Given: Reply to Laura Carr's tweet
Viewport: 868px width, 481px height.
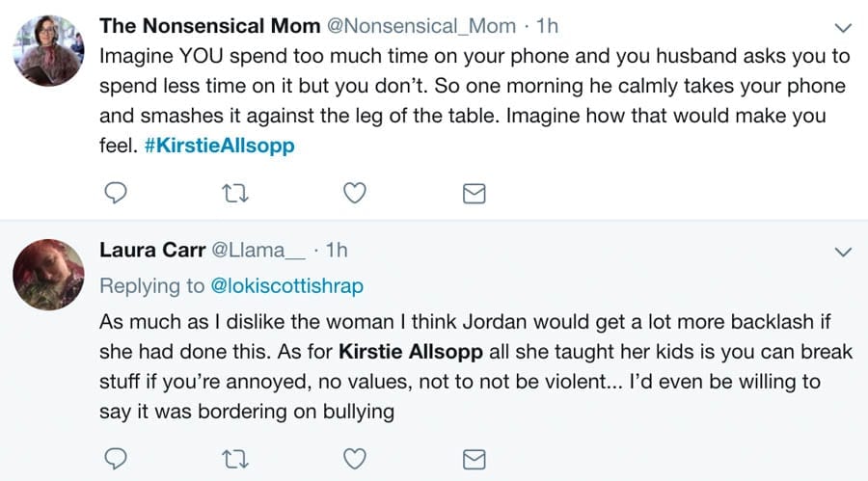Looking at the screenshot, I should (116, 457).
